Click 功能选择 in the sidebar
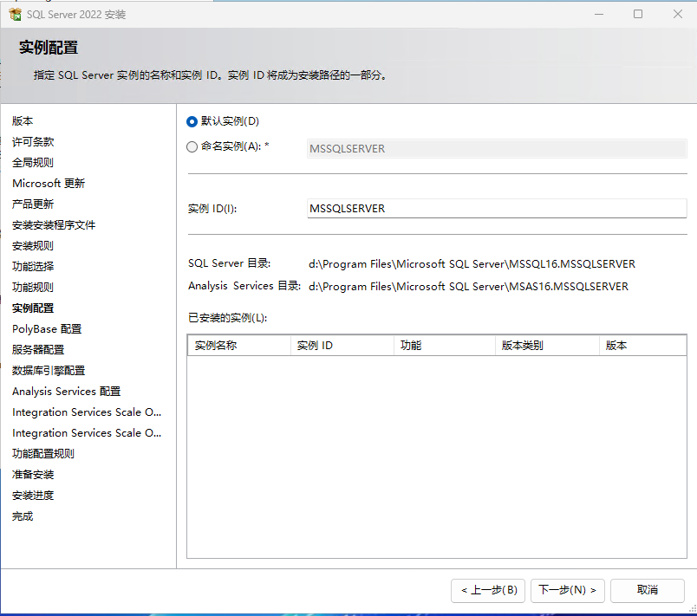 [x=33, y=267]
